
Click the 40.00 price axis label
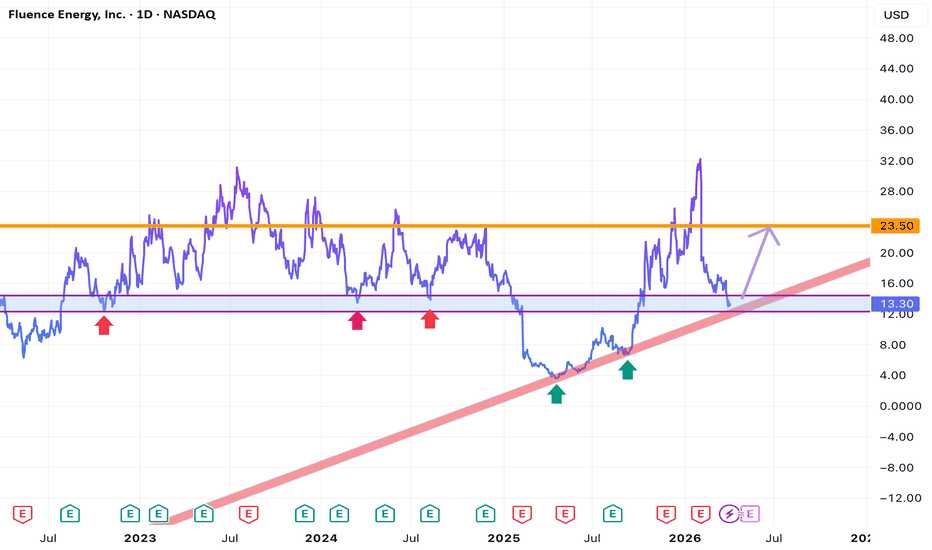(x=896, y=100)
